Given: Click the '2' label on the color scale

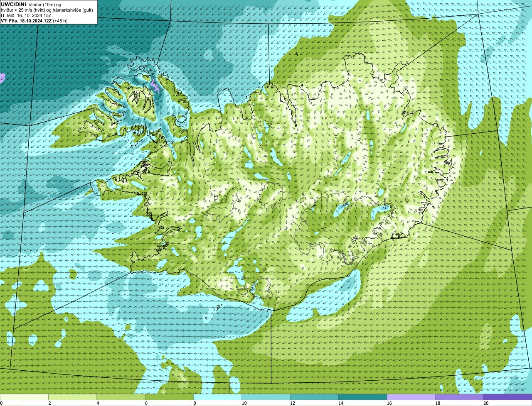Looking at the screenshot, I should [x=49, y=403].
